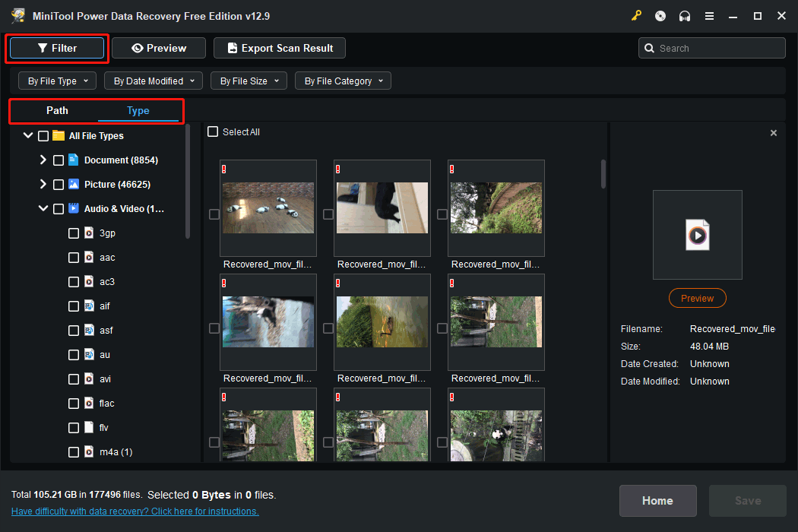
Task: Tick the All File Types checkbox
Action: 43,136
